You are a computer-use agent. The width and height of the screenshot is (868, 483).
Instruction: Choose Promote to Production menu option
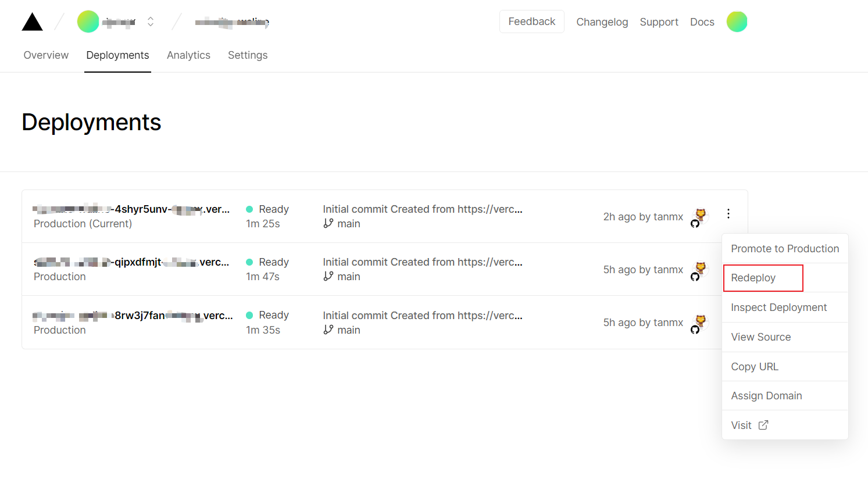pos(785,249)
